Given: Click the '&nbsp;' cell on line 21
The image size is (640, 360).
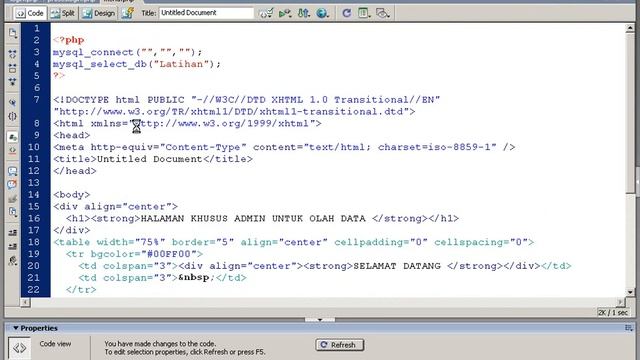Looking at the screenshot, I should [197, 278].
